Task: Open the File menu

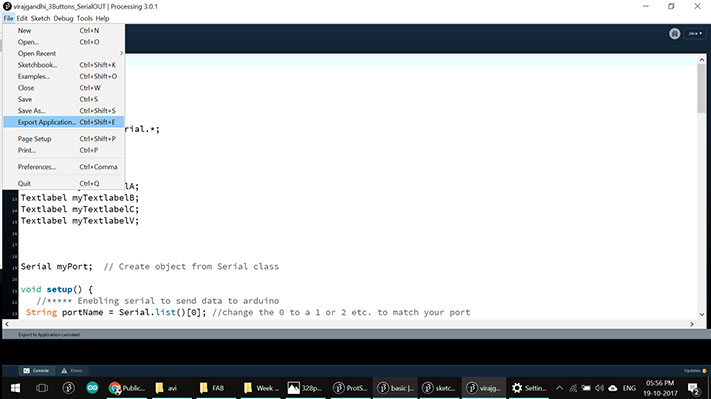Action: pos(8,19)
